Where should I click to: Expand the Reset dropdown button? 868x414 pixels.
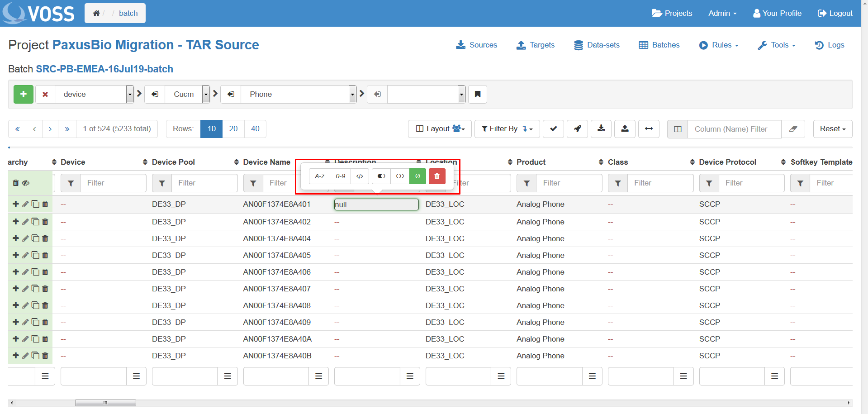pyautogui.click(x=832, y=129)
